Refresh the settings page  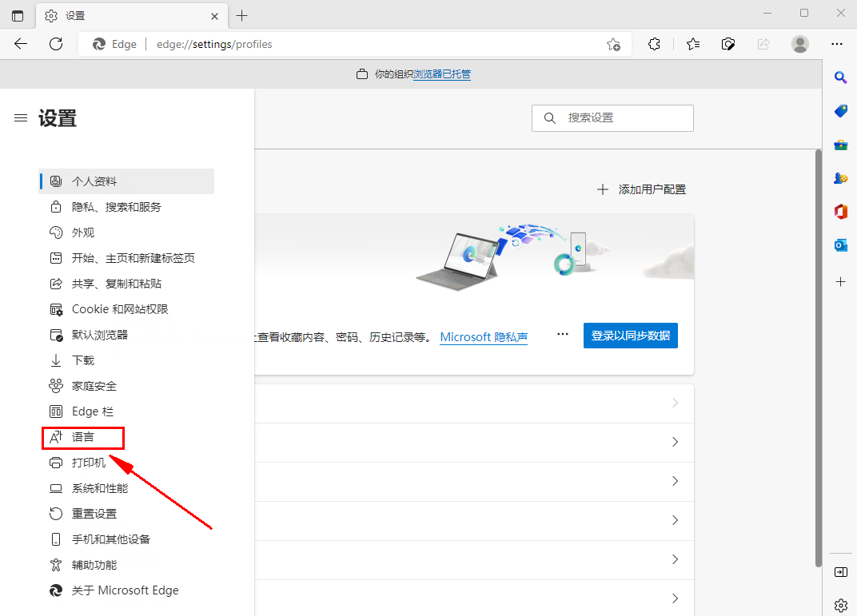click(x=56, y=44)
